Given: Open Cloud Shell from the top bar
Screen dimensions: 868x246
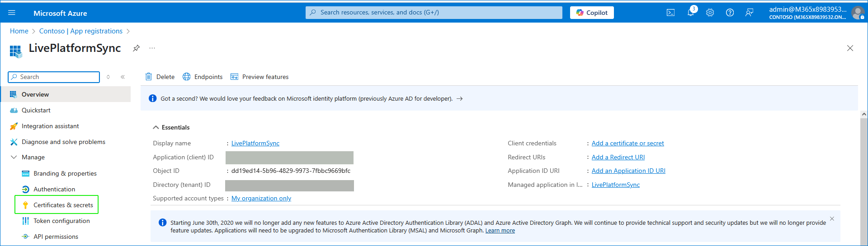Looking at the screenshot, I should tap(670, 13).
